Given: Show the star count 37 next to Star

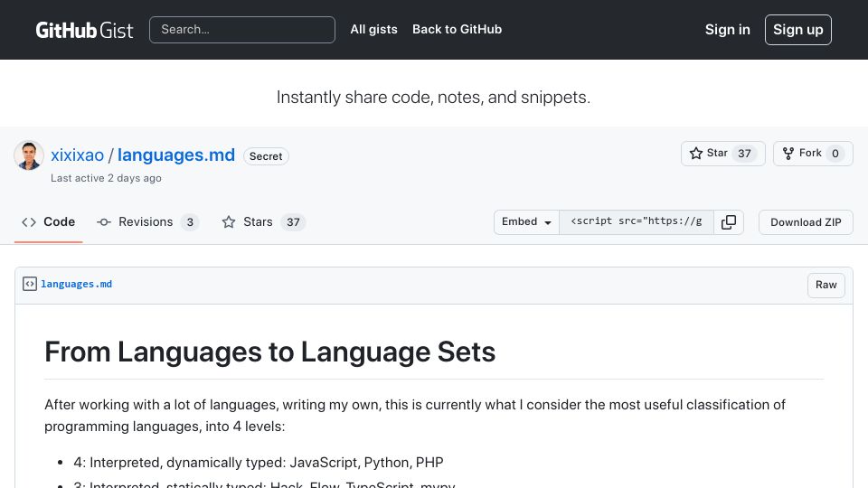Looking at the screenshot, I should point(744,154).
